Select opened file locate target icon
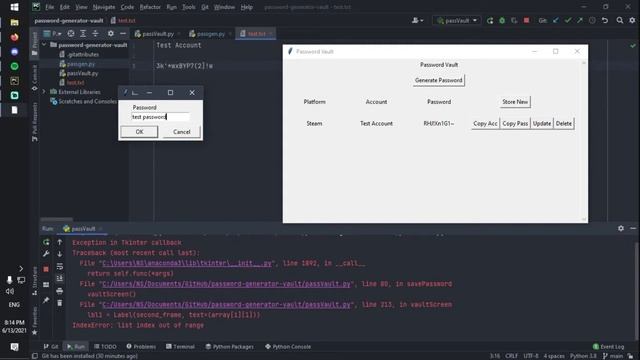Image resolution: width=640 pixels, height=360 pixels. point(71,33)
